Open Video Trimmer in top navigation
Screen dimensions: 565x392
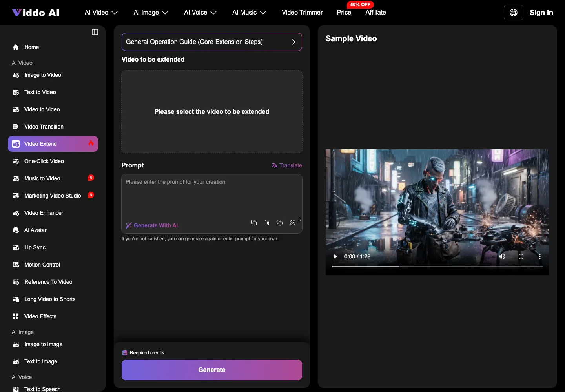(x=302, y=13)
